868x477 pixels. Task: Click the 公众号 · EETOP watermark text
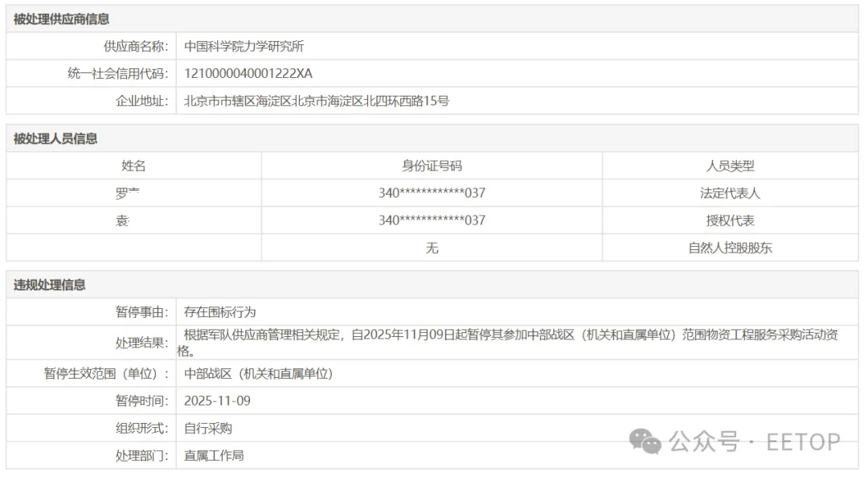coord(754,442)
